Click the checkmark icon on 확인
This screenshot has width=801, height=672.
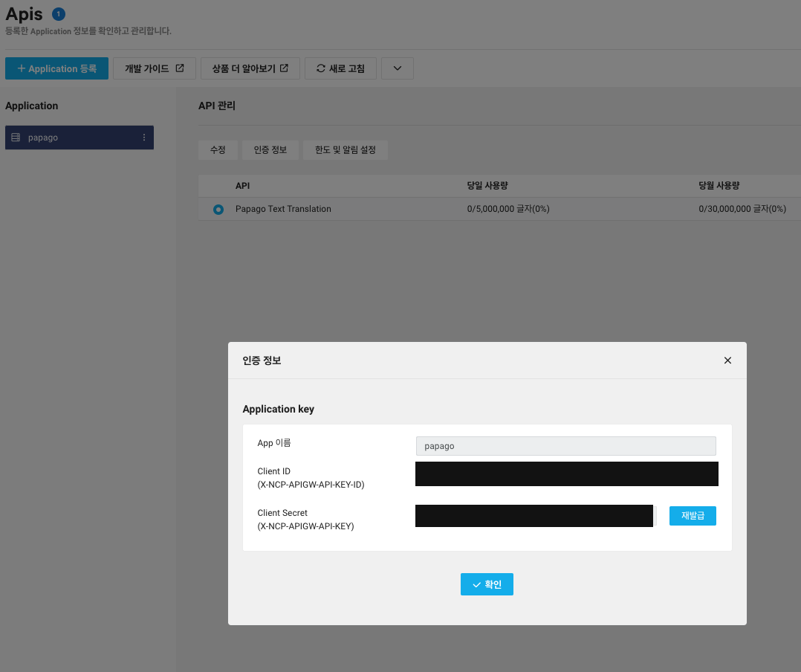tap(476, 584)
